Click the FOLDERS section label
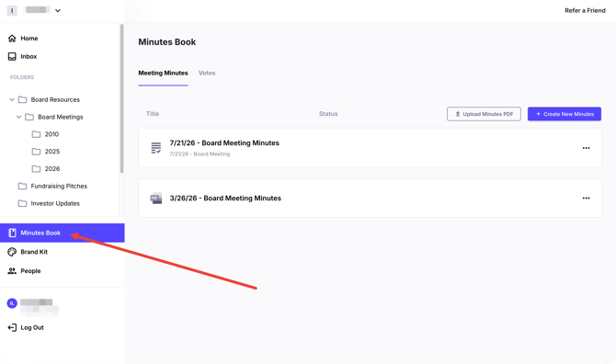 [x=22, y=77]
